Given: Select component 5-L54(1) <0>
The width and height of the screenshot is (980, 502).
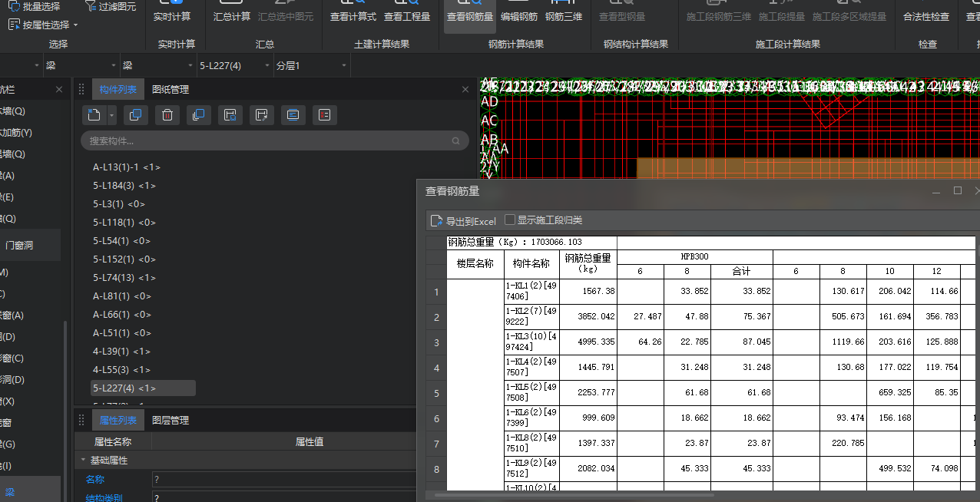Looking at the screenshot, I should pos(122,241).
